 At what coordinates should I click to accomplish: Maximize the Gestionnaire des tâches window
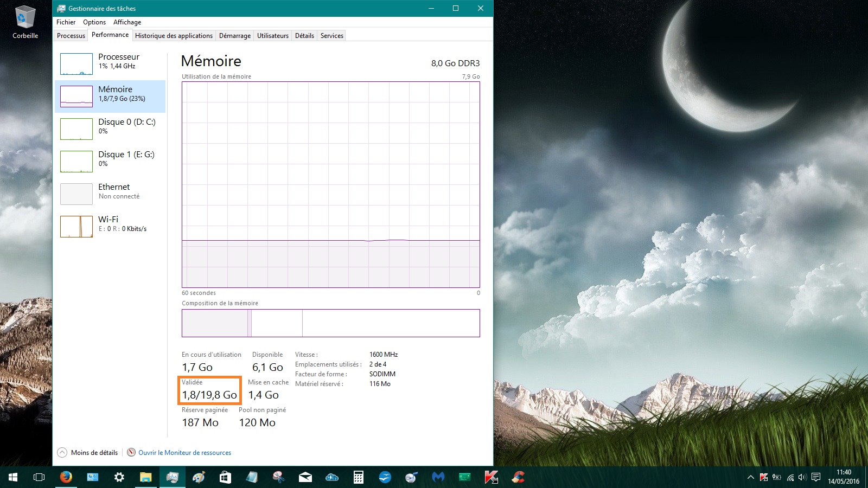(x=456, y=8)
